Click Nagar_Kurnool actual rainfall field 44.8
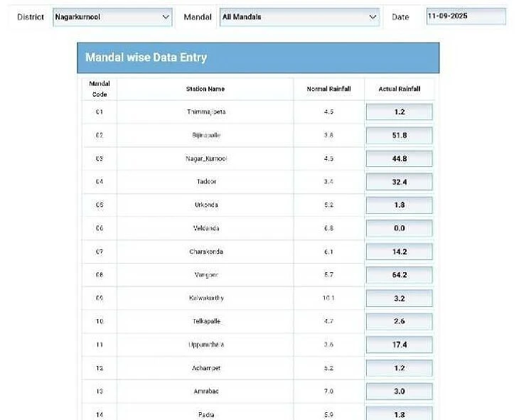Viewport: 519px width, 420px height. (x=399, y=158)
